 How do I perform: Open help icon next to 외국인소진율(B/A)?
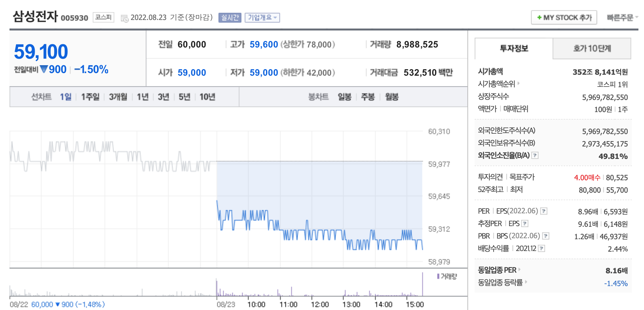535,155
